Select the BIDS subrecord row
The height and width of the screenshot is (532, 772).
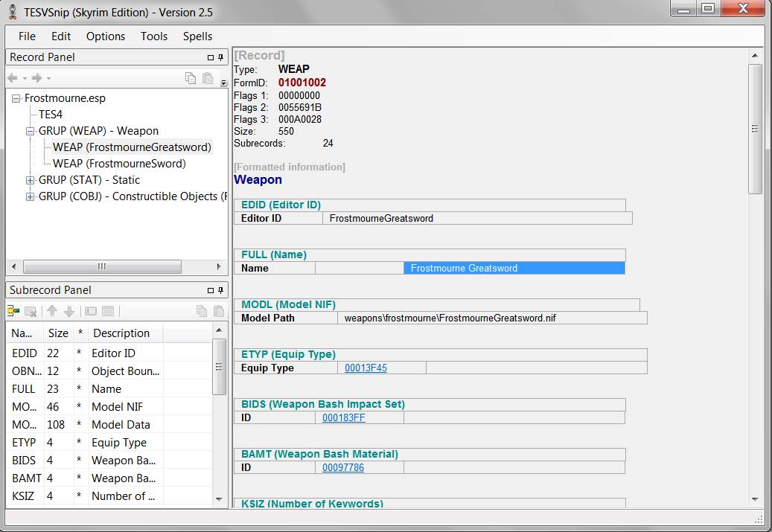[x=109, y=460]
